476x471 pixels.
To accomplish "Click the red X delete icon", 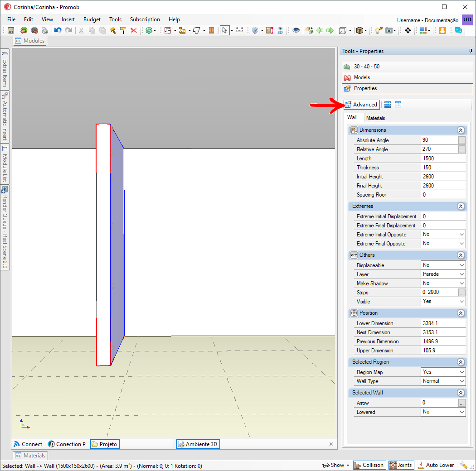I will click(134, 30).
